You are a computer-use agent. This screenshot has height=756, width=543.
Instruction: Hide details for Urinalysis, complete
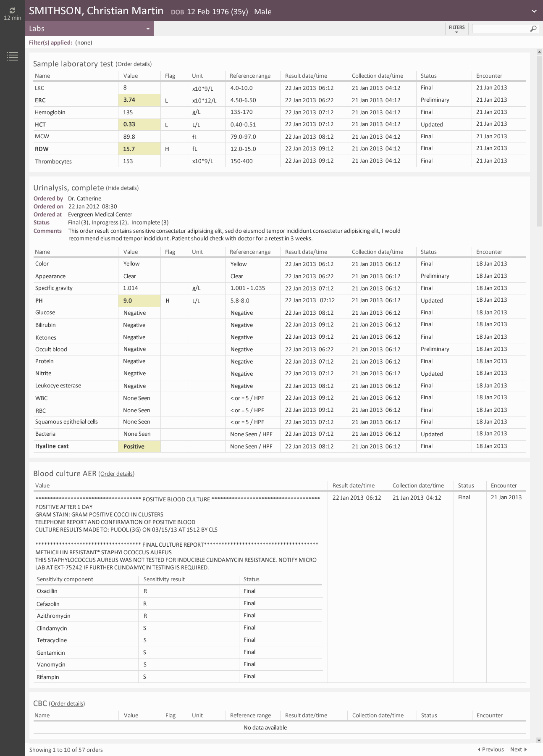(122, 188)
